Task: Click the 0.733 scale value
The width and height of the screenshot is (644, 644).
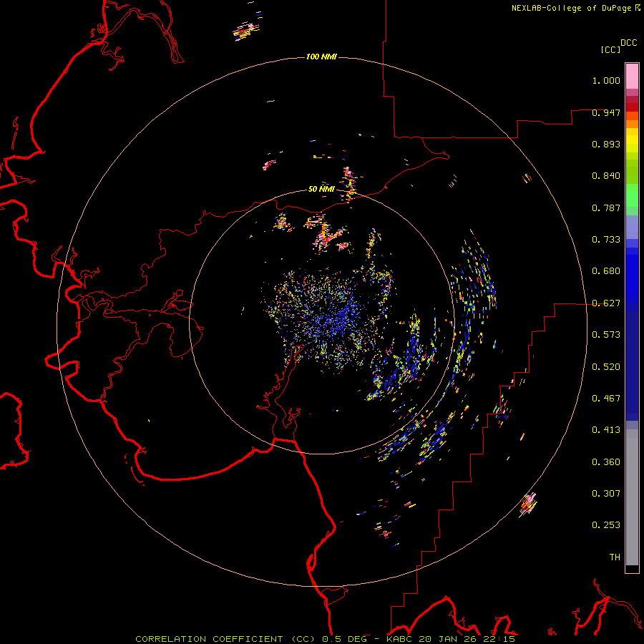Action: pos(606,240)
